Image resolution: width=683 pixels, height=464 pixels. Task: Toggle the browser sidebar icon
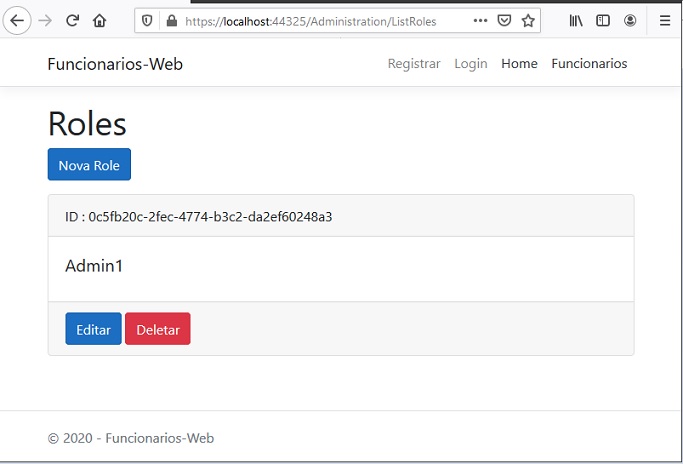pyautogui.click(x=603, y=20)
